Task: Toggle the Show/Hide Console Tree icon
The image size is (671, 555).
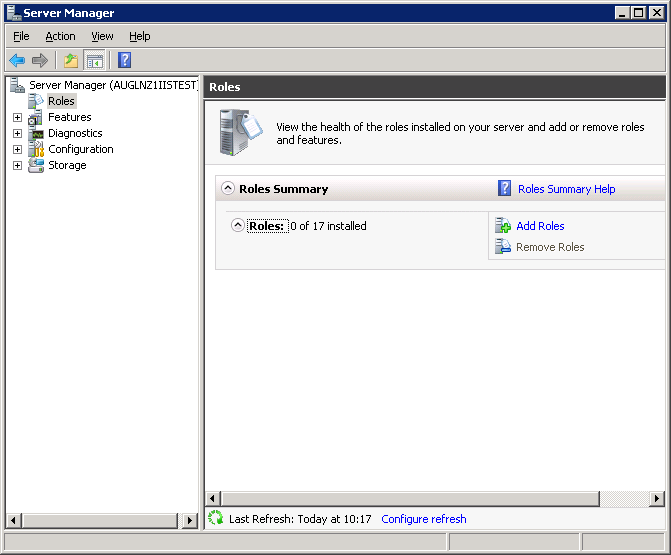Action: [x=94, y=60]
